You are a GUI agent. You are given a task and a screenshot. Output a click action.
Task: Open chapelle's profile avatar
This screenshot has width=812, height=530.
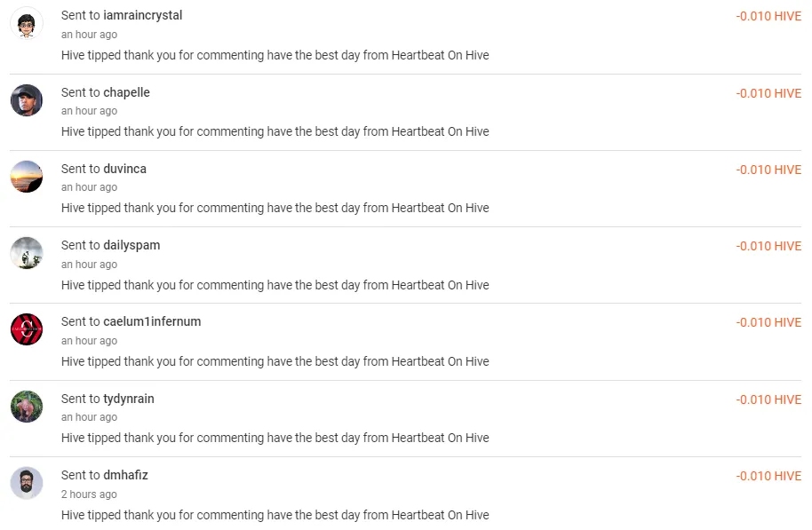click(x=27, y=100)
